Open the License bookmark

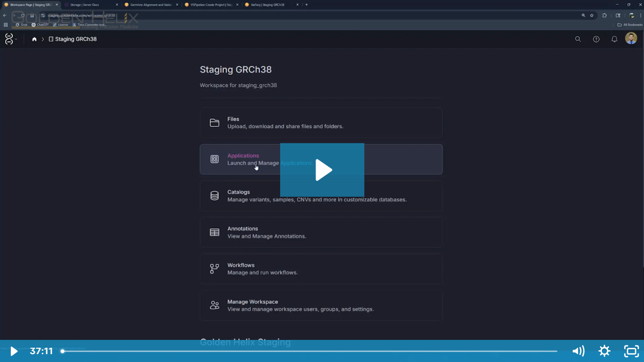tap(61, 25)
